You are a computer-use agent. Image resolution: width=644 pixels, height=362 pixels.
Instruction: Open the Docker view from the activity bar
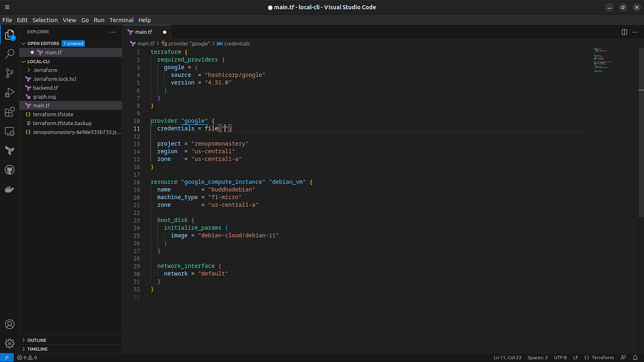[x=10, y=189]
